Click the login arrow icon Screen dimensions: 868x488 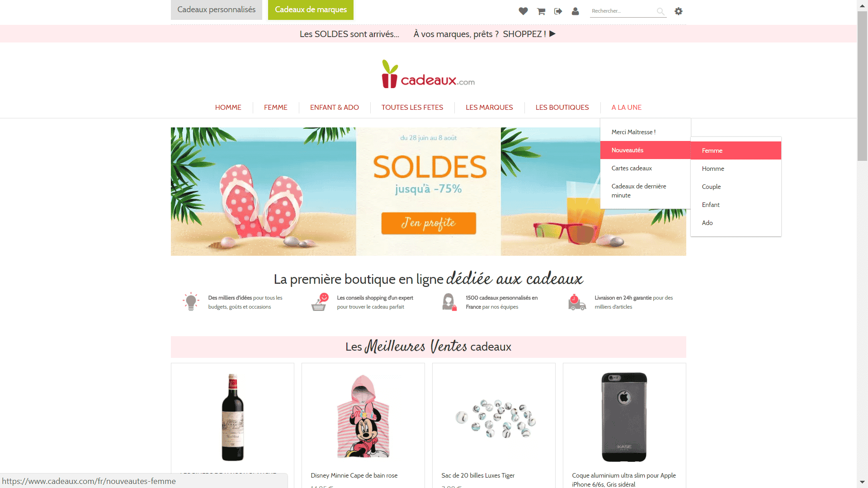click(x=558, y=11)
